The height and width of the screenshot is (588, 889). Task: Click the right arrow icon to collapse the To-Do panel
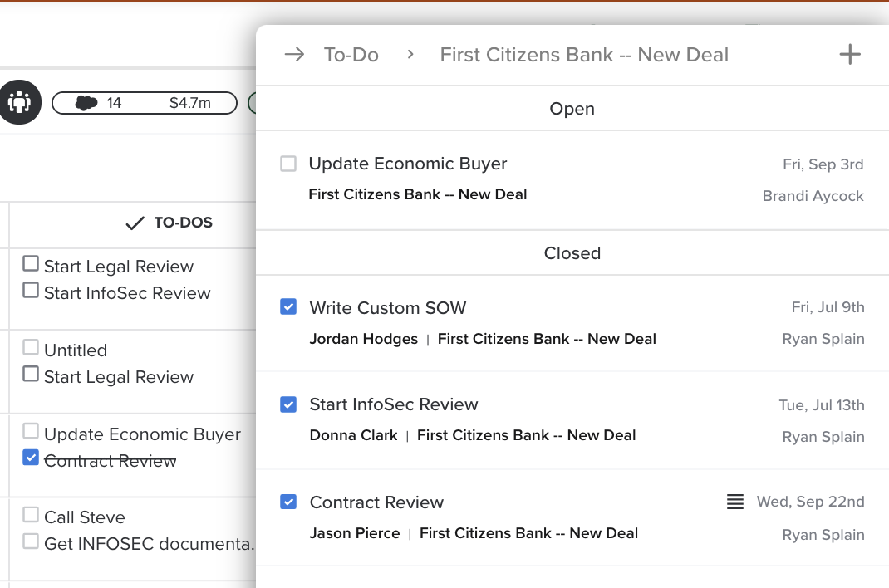coord(294,54)
